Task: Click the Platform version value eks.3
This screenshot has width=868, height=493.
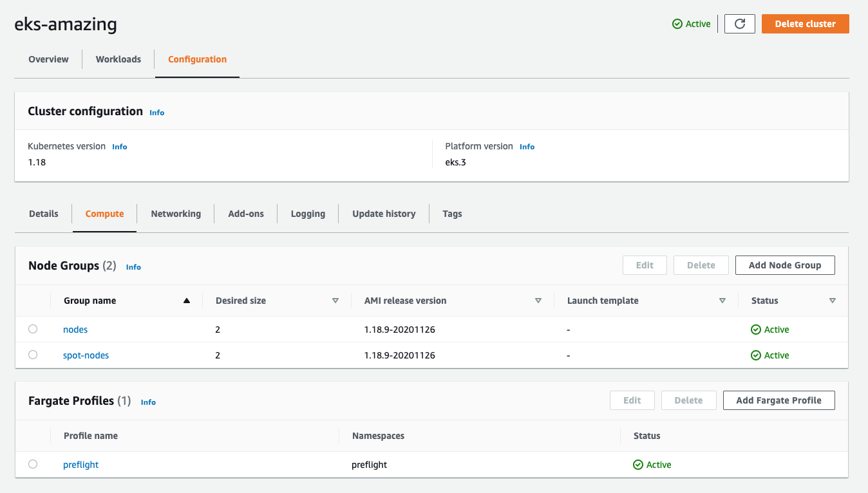Action: pos(455,162)
